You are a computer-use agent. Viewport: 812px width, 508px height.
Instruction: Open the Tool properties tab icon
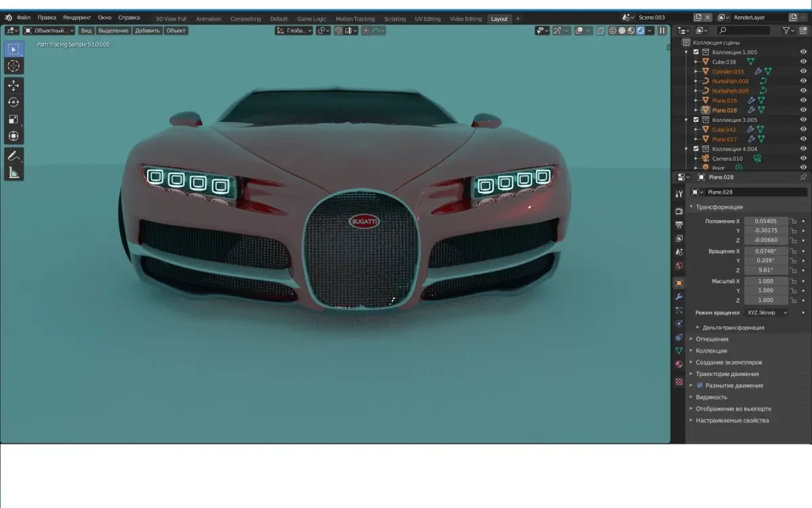pos(679,194)
